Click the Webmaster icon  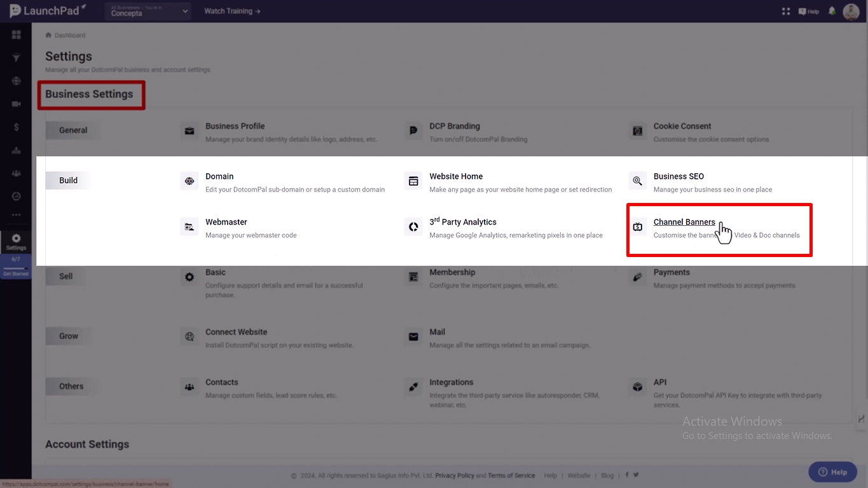pyautogui.click(x=189, y=227)
